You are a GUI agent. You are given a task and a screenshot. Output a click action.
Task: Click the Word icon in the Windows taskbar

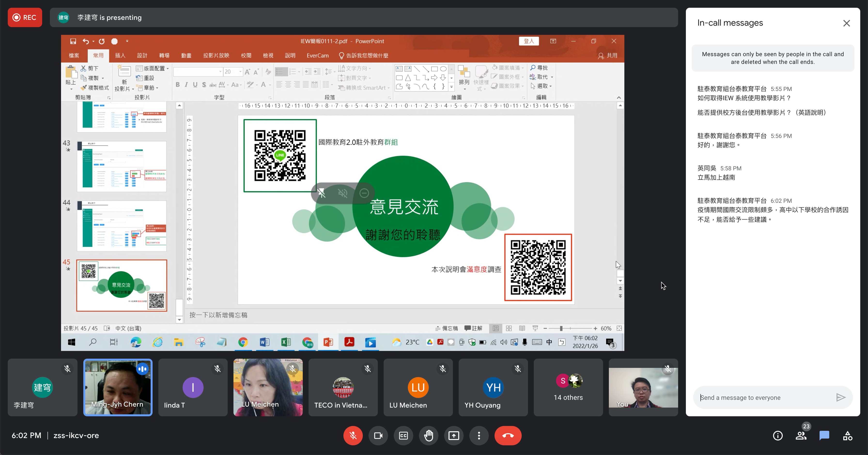coord(264,342)
